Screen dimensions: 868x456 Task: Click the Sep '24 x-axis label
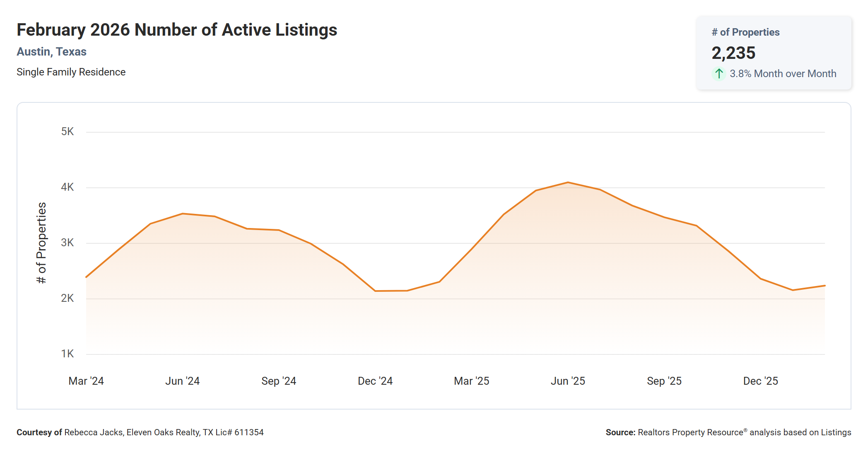tap(279, 381)
